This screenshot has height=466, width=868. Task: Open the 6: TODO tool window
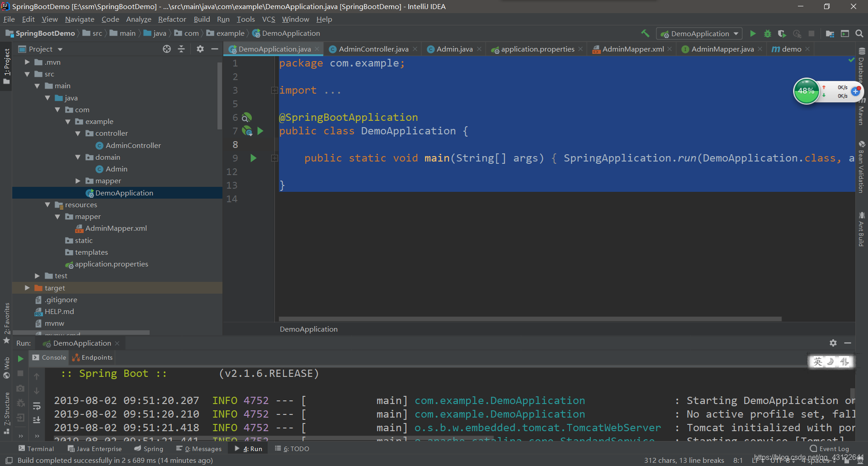point(292,449)
